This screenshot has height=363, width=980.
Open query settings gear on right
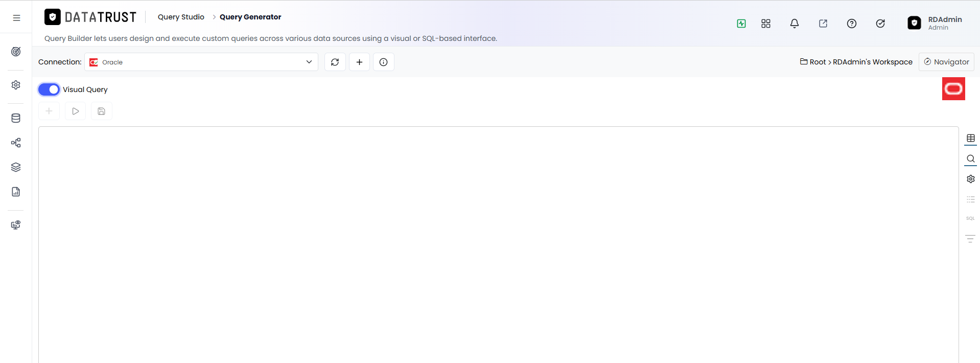[971, 179]
